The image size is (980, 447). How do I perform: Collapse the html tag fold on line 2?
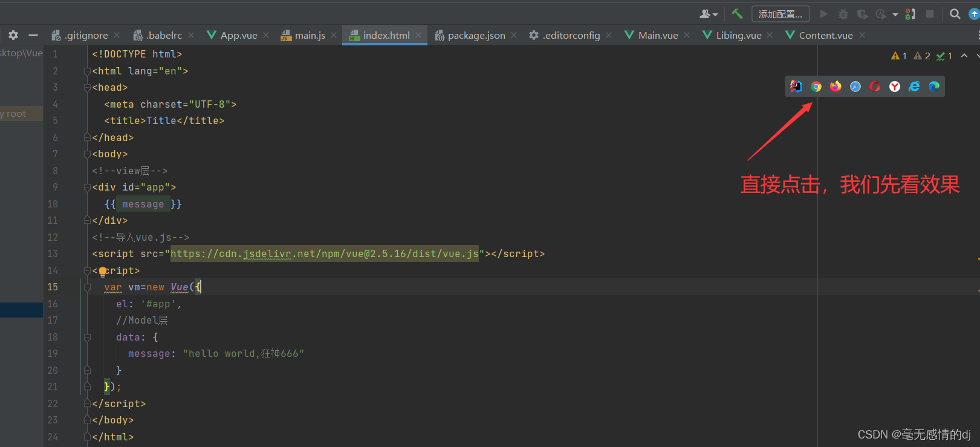pos(87,71)
